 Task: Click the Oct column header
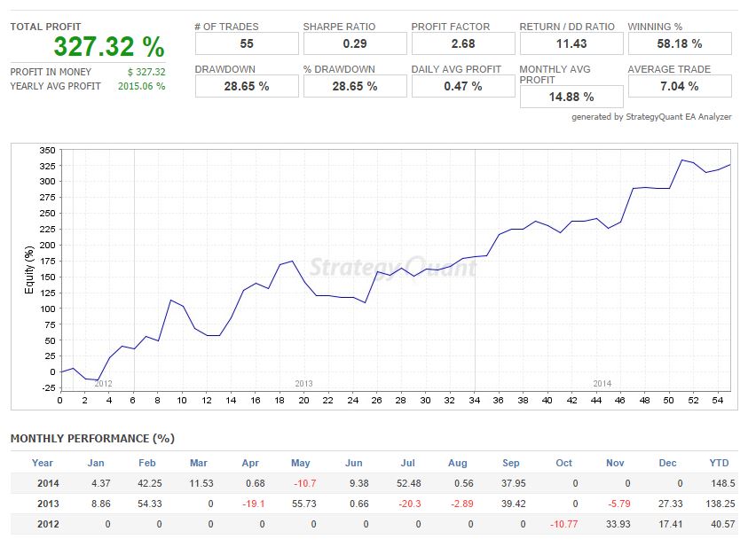click(563, 463)
